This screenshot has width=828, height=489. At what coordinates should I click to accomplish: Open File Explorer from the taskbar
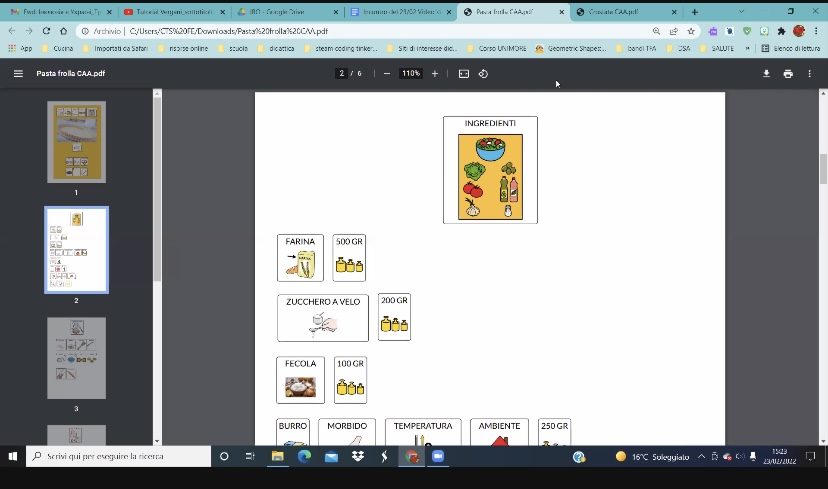(x=277, y=456)
